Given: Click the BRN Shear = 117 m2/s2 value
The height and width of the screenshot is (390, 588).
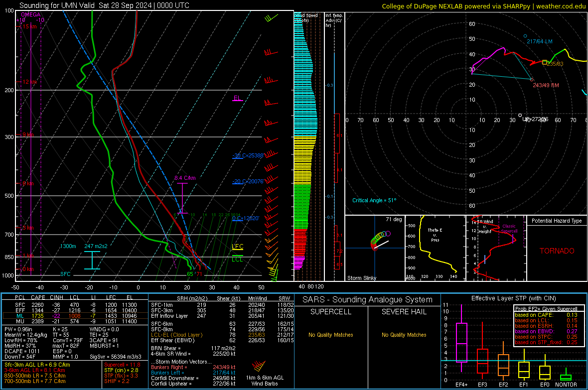Looking at the screenshot, I should [193, 348].
